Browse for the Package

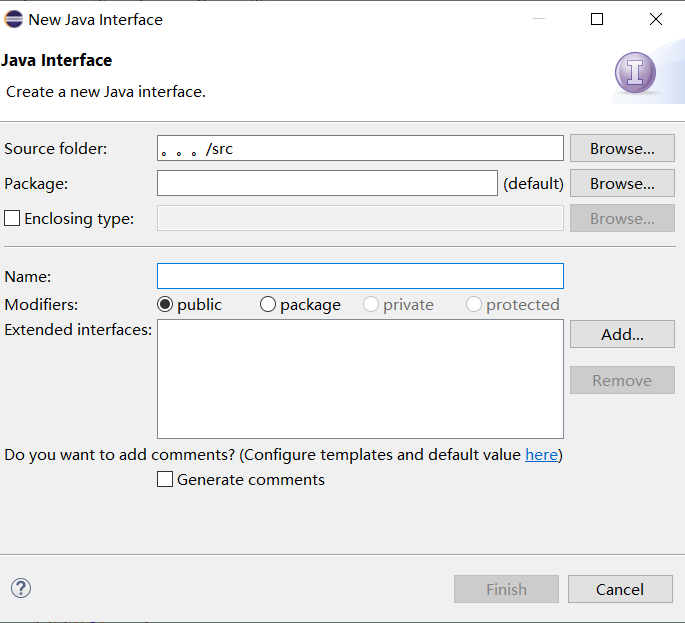coord(622,184)
